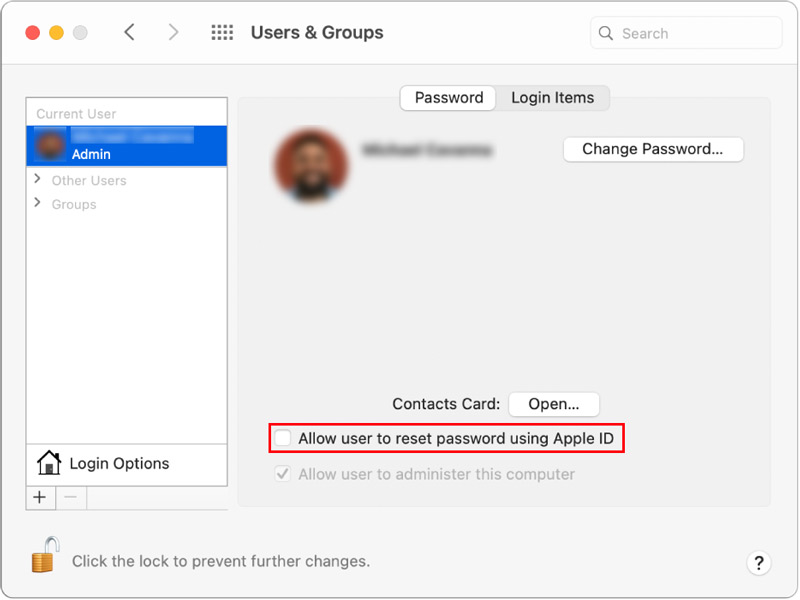Image resolution: width=800 pixels, height=600 pixels.
Task: Click the Show All grid icon
Action: tap(221, 32)
